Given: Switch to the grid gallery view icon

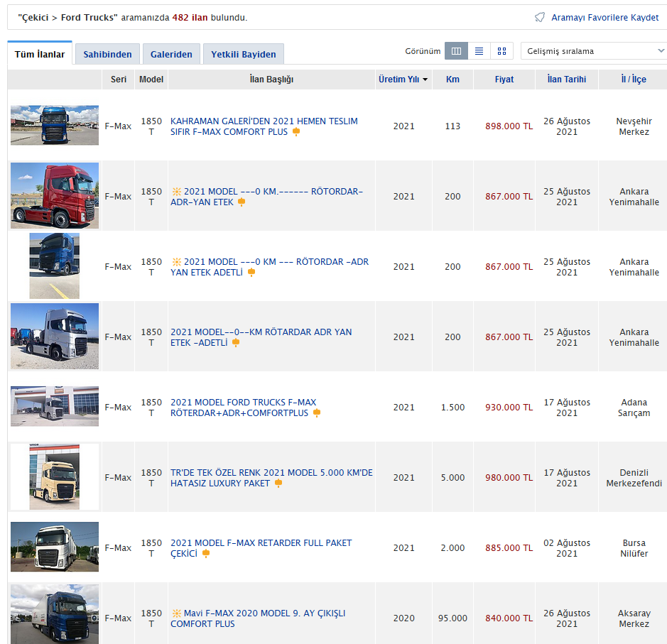Looking at the screenshot, I should coord(501,51).
